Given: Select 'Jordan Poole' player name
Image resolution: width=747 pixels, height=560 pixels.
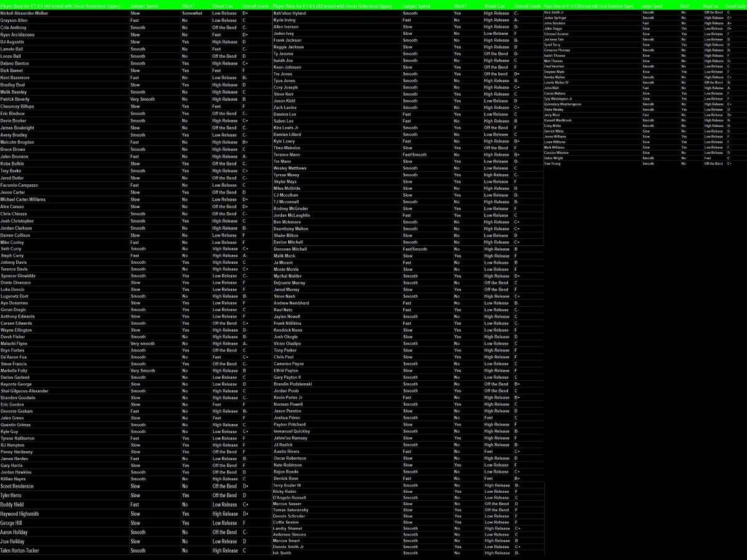Looking at the screenshot, I should [286, 391].
